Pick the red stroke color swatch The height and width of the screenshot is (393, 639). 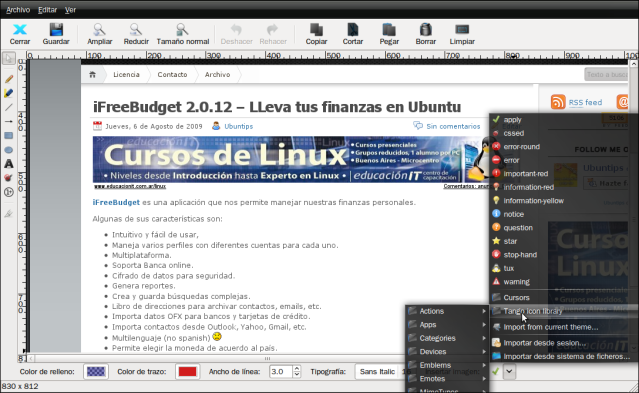point(187,371)
